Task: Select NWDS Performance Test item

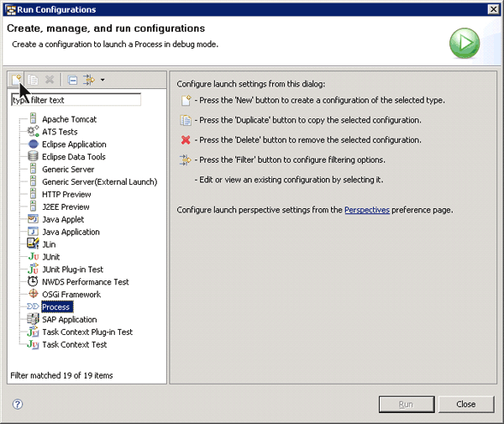Action: 85,282
